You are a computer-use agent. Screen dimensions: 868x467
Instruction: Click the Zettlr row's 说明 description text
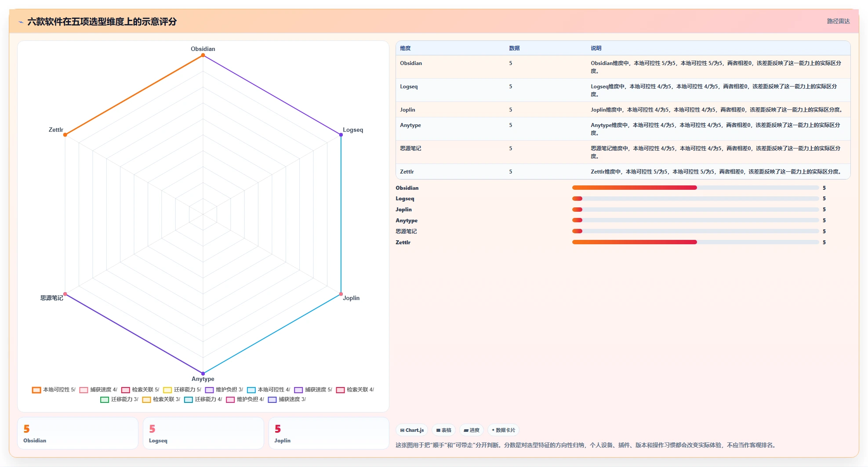pyautogui.click(x=716, y=172)
